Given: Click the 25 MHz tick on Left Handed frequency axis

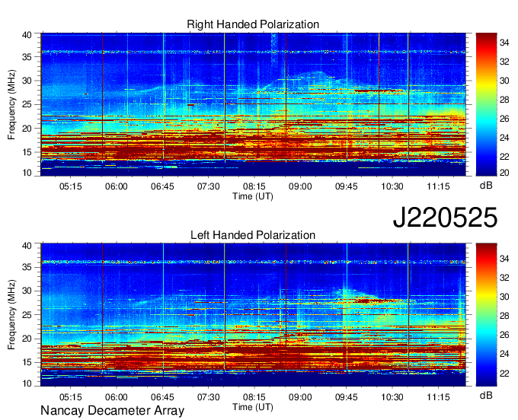Looking at the screenshot, I should coord(27,315).
